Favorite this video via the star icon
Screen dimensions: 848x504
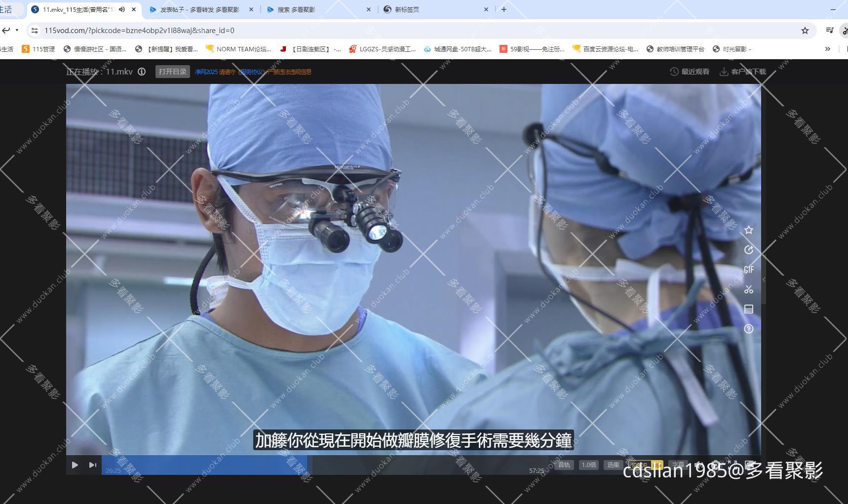coord(749,230)
